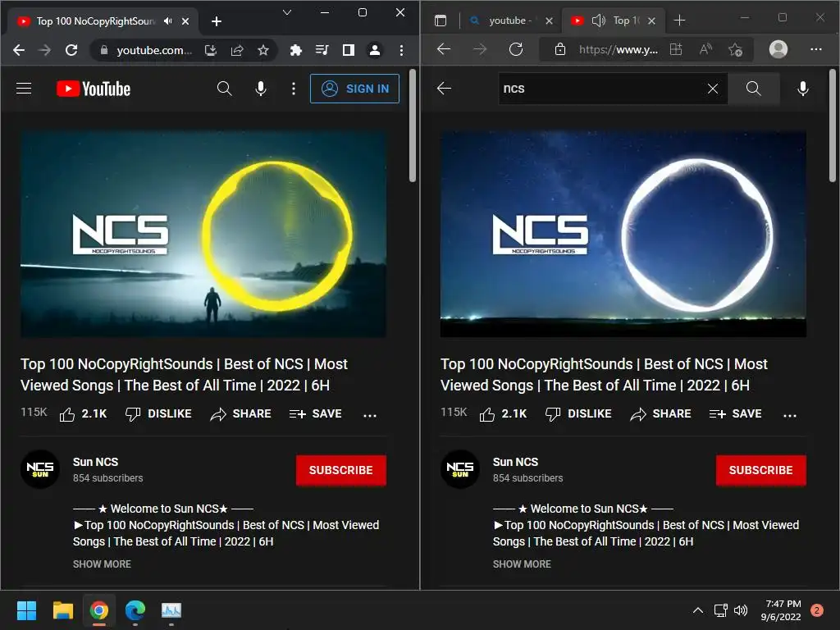This screenshot has width=840, height=630.
Task: Click voice search microphone in Edge window
Action: coord(802,89)
